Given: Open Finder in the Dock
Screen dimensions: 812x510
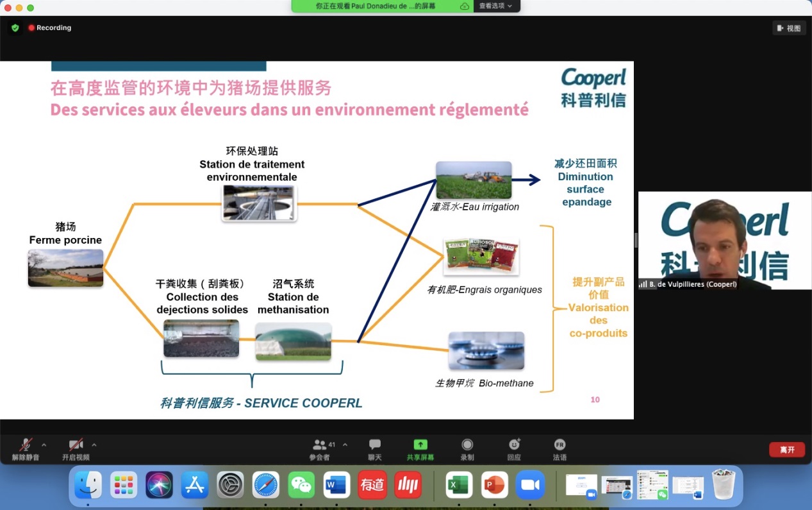Looking at the screenshot, I should (x=88, y=485).
